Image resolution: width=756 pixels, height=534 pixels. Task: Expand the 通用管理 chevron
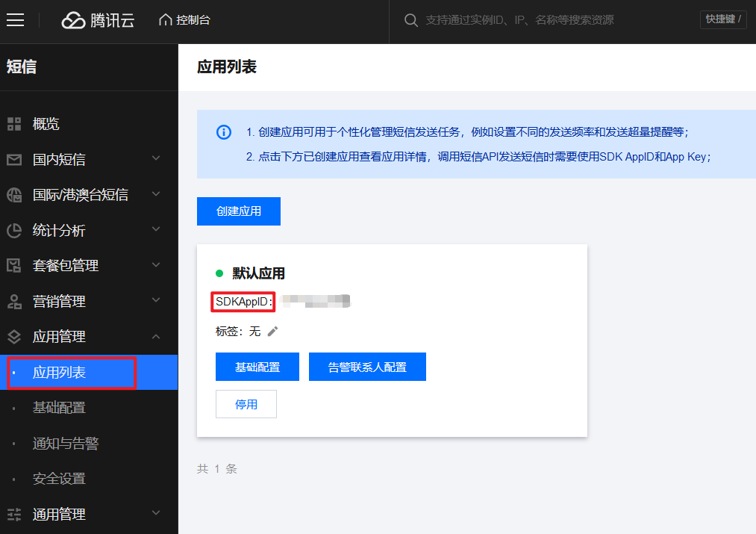click(x=156, y=513)
